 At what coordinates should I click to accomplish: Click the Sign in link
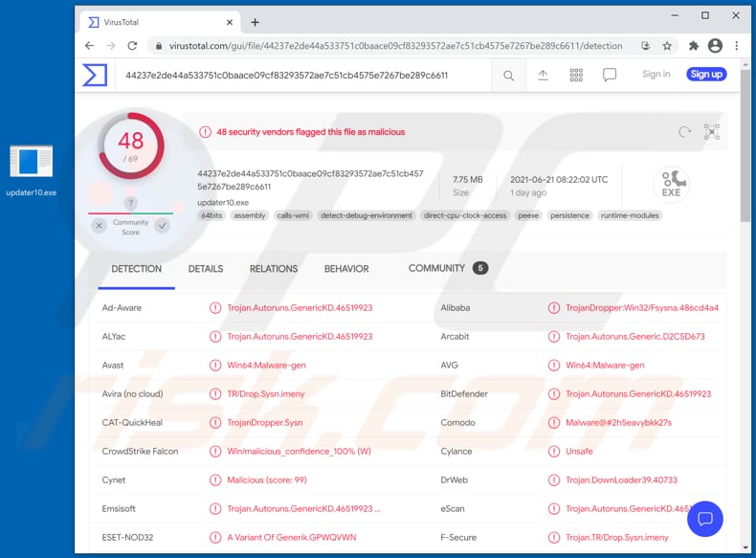pos(656,74)
